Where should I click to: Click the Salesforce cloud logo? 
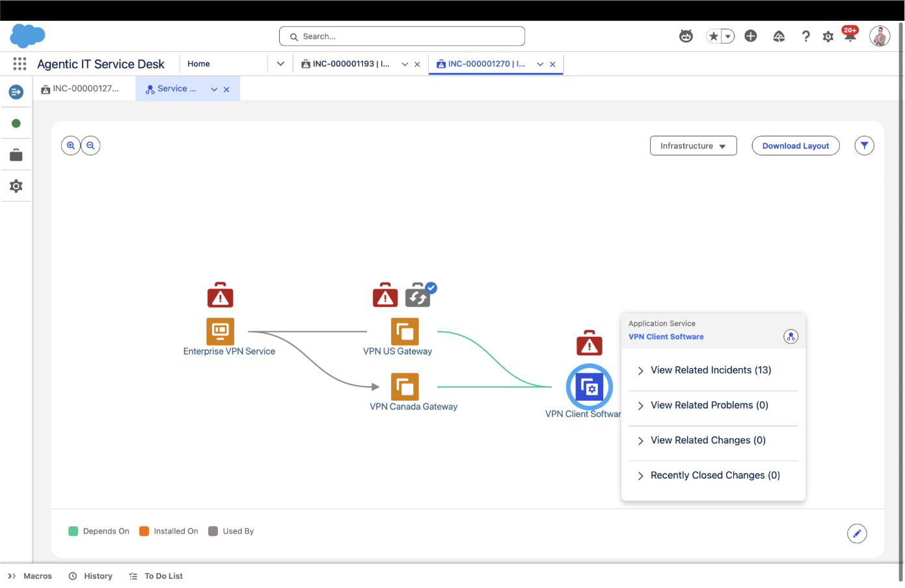tap(27, 36)
